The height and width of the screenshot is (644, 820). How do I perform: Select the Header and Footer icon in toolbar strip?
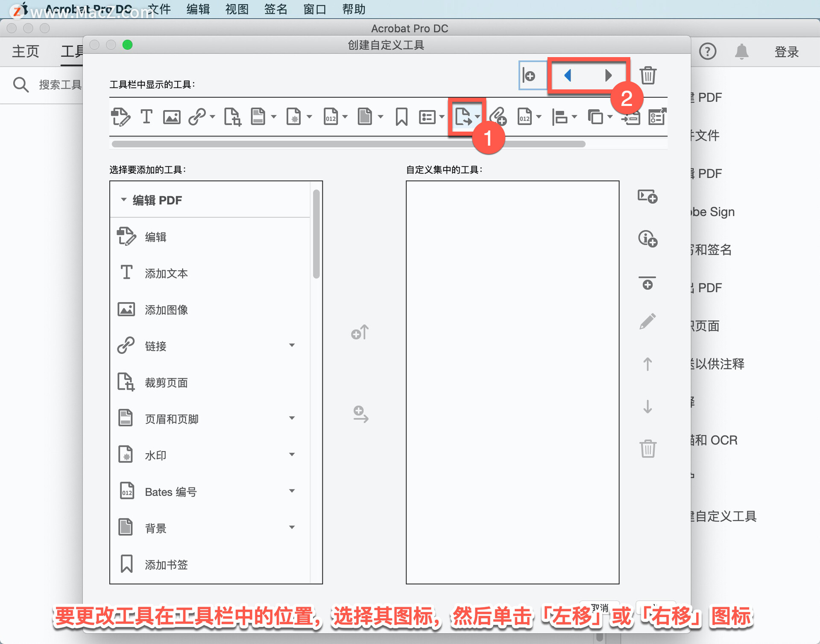[258, 117]
